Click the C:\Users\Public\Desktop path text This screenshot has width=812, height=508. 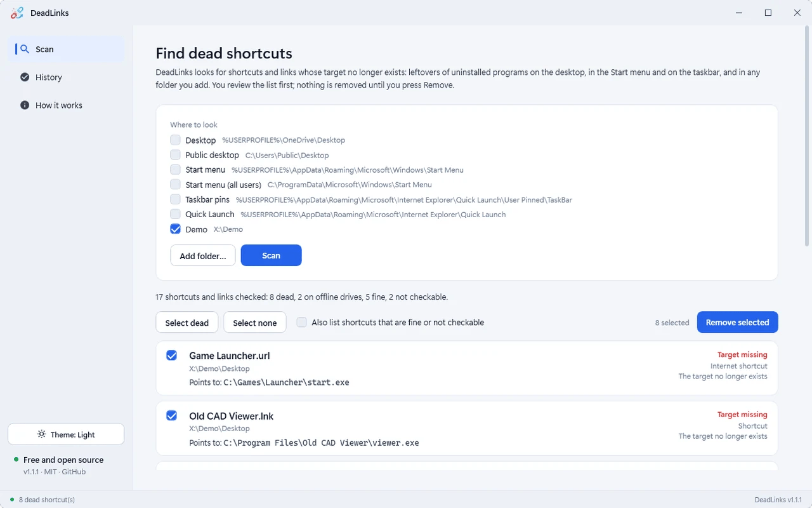click(x=287, y=155)
